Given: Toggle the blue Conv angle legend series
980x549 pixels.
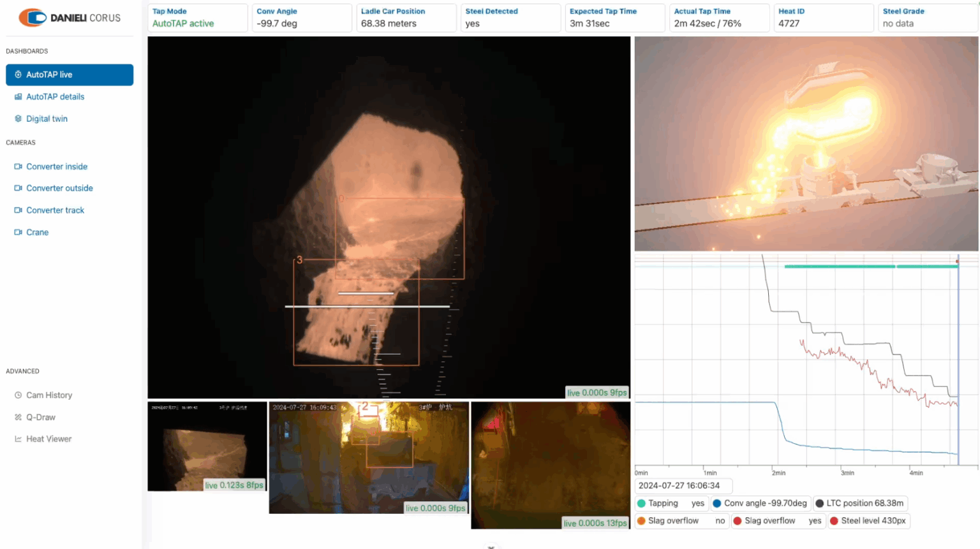Looking at the screenshot, I should [x=717, y=503].
